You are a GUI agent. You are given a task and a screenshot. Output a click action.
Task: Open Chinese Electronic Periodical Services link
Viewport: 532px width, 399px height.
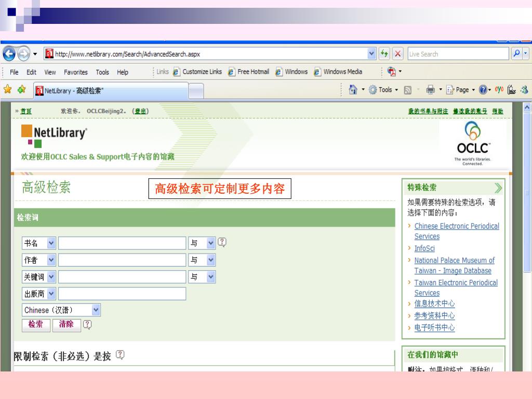point(457,231)
